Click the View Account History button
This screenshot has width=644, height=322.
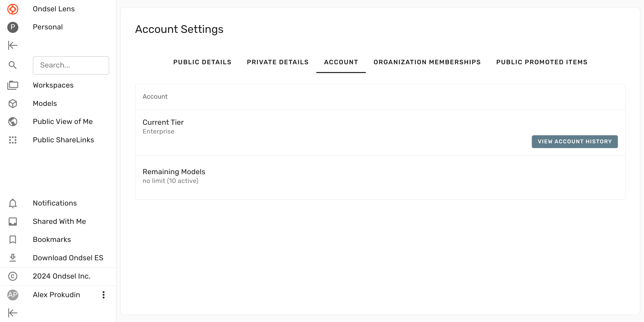pyautogui.click(x=574, y=142)
